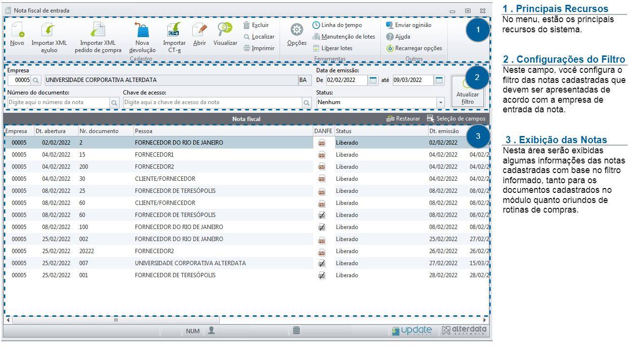Open the Opções gear icon
The height and width of the screenshot is (351, 644).
tap(296, 30)
